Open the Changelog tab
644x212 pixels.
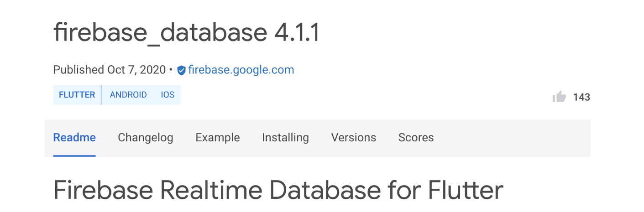pyautogui.click(x=146, y=138)
